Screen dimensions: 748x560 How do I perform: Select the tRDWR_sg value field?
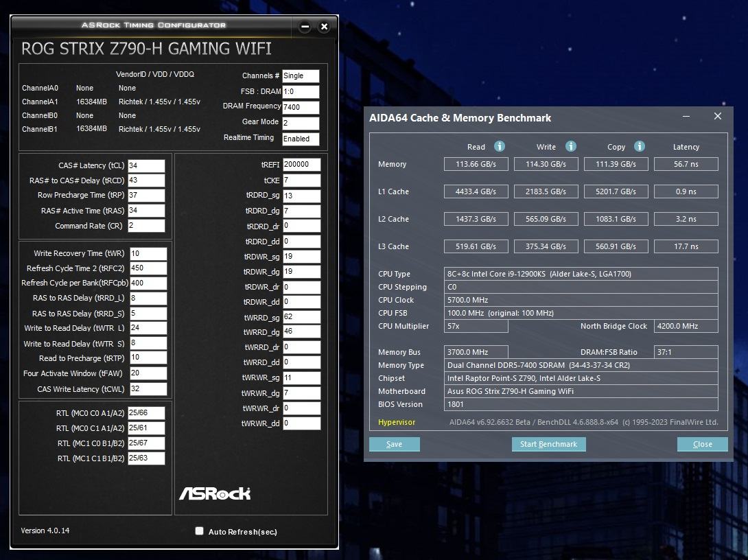pyautogui.click(x=301, y=257)
